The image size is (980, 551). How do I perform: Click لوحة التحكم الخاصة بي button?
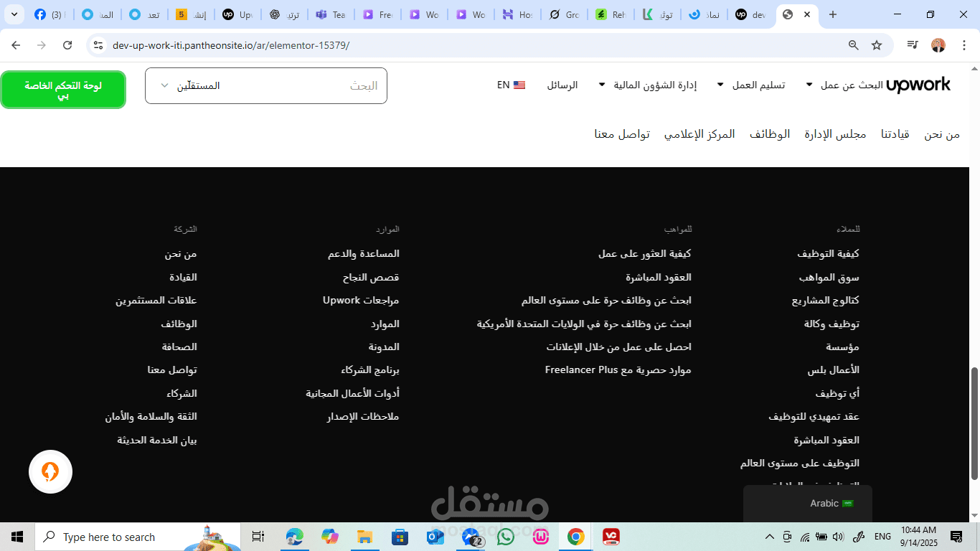click(x=63, y=90)
